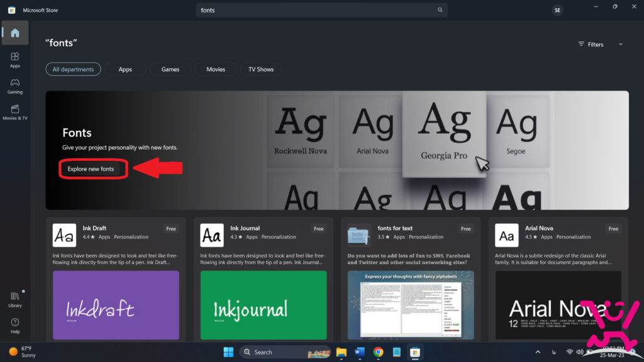The height and width of the screenshot is (362, 644).
Task: Open Microsoft Word from the taskbar
Action: [x=360, y=352]
